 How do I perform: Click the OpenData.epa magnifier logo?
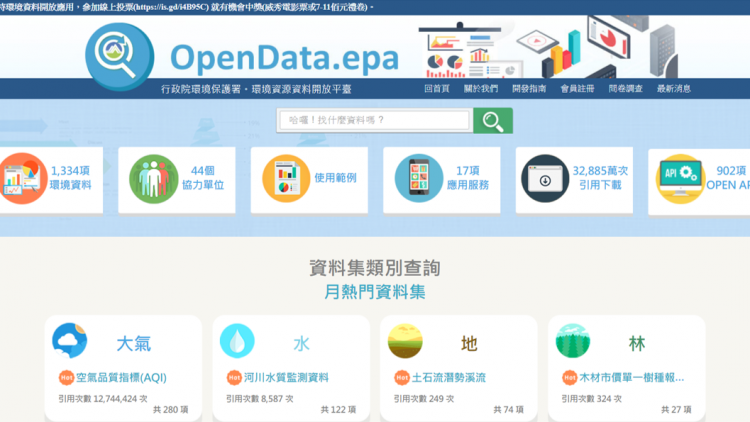click(120, 56)
